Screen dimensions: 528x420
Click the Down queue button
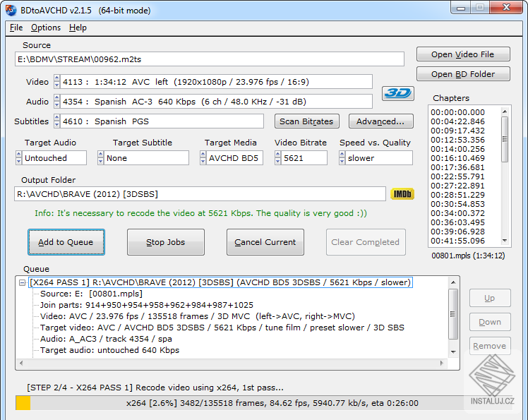tap(490, 322)
